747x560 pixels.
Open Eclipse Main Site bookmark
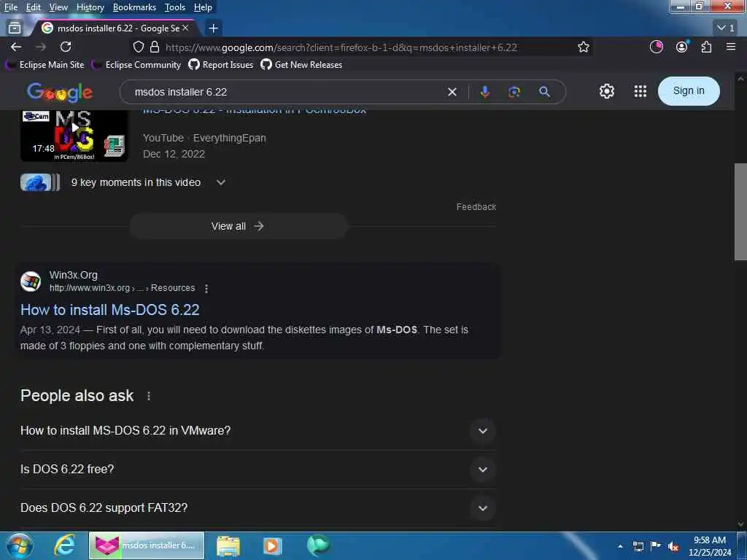pyautogui.click(x=46, y=65)
